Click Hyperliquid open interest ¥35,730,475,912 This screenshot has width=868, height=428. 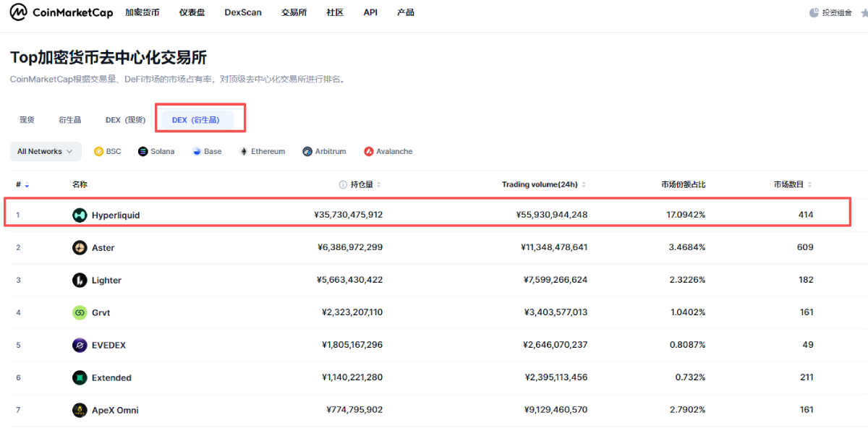click(349, 215)
